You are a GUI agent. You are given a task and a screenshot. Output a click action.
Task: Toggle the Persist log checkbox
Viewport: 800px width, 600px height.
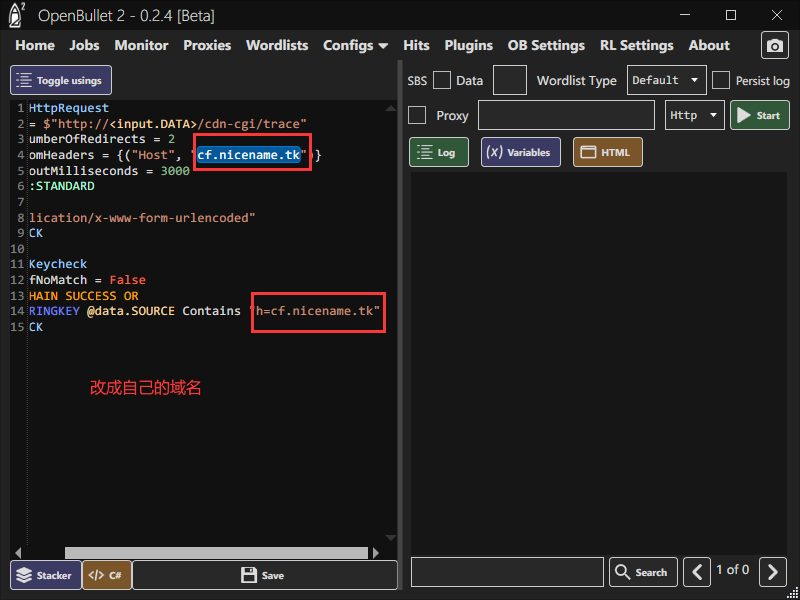[x=721, y=81]
